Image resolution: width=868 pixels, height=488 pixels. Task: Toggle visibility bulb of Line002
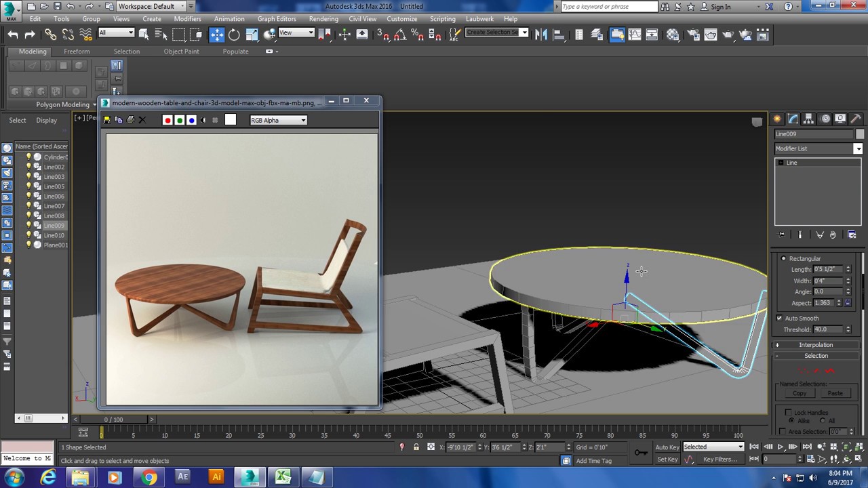pos(28,167)
